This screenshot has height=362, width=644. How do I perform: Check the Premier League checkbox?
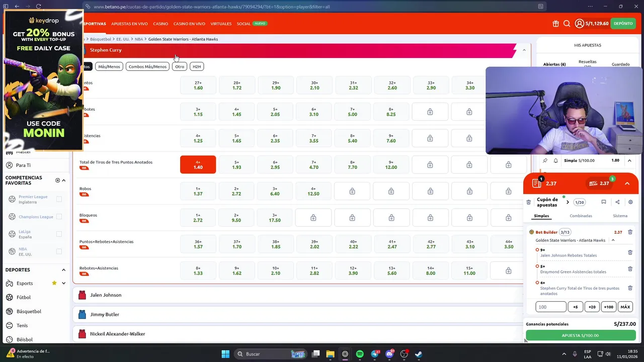59,199
